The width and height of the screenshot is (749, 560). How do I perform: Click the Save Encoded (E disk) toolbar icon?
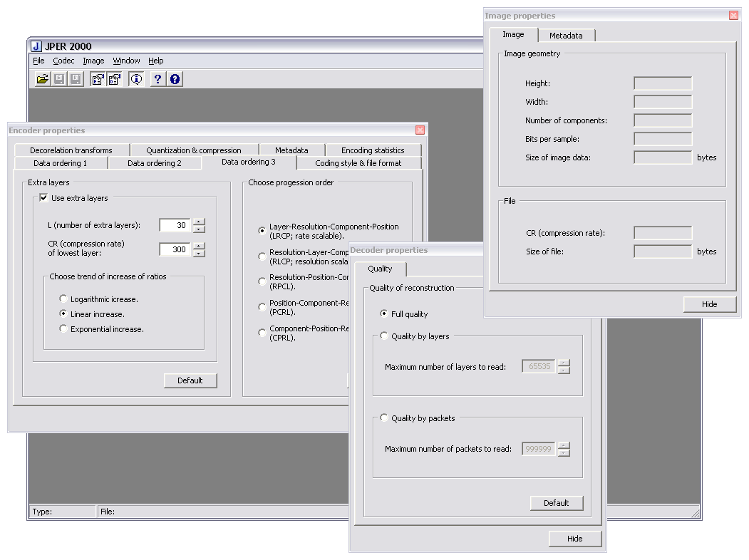(59, 79)
